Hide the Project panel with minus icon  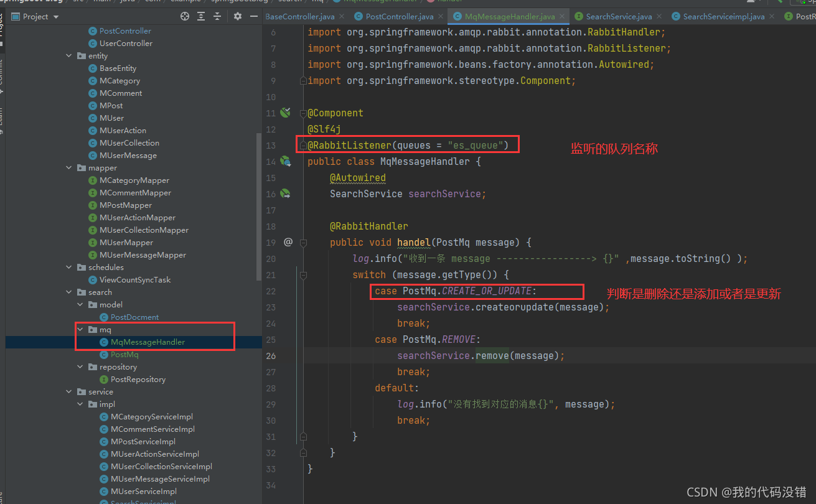point(254,17)
